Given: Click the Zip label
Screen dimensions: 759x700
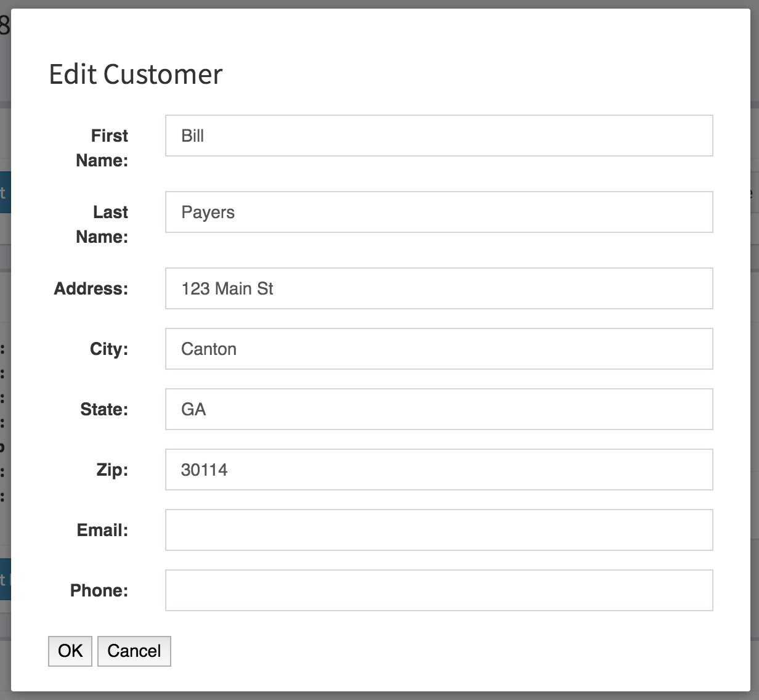Looking at the screenshot, I should 112,470.
